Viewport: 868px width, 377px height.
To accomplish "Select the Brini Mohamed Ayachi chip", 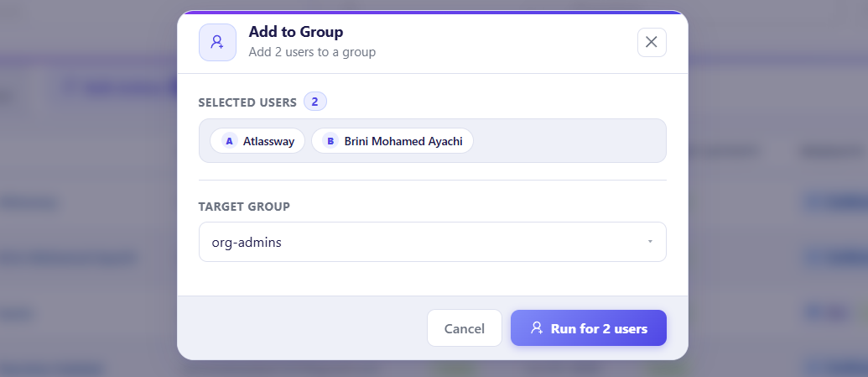I will (x=392, y=141).
